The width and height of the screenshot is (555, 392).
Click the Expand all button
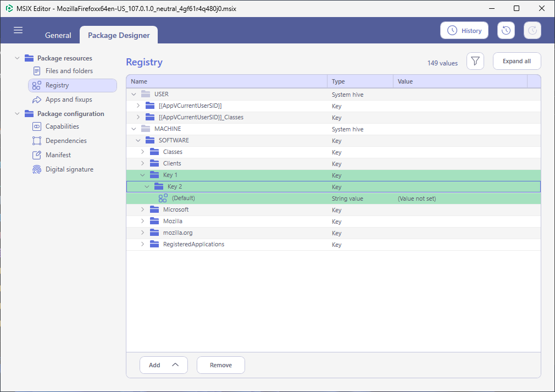[517, 61]
